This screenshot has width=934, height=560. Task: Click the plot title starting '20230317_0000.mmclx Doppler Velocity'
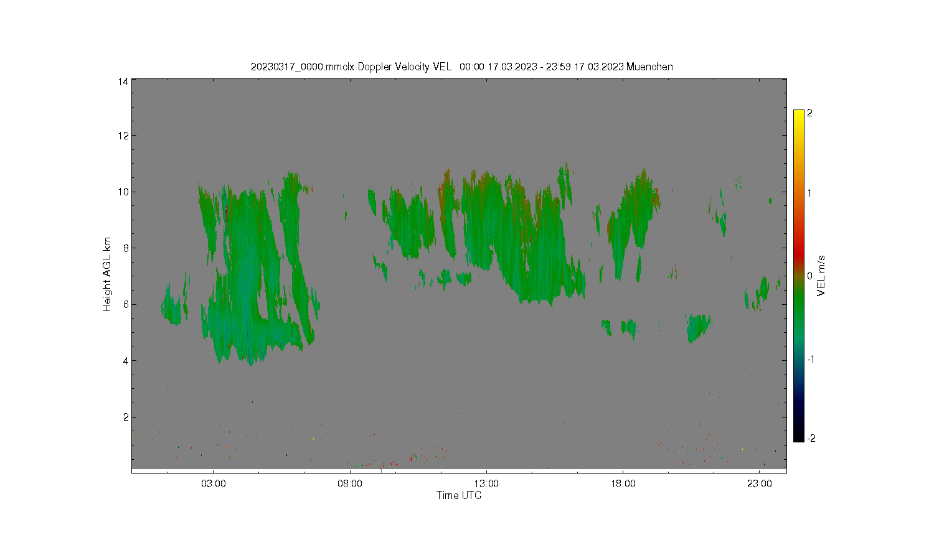[461, 67]
